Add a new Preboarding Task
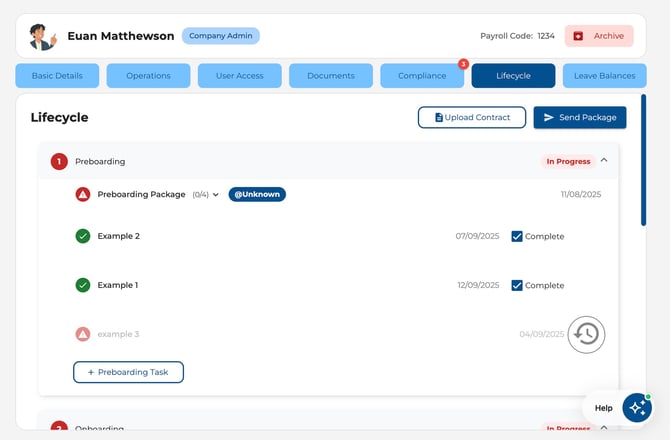This screenshot has height=440, width=670. coord(128,372)
